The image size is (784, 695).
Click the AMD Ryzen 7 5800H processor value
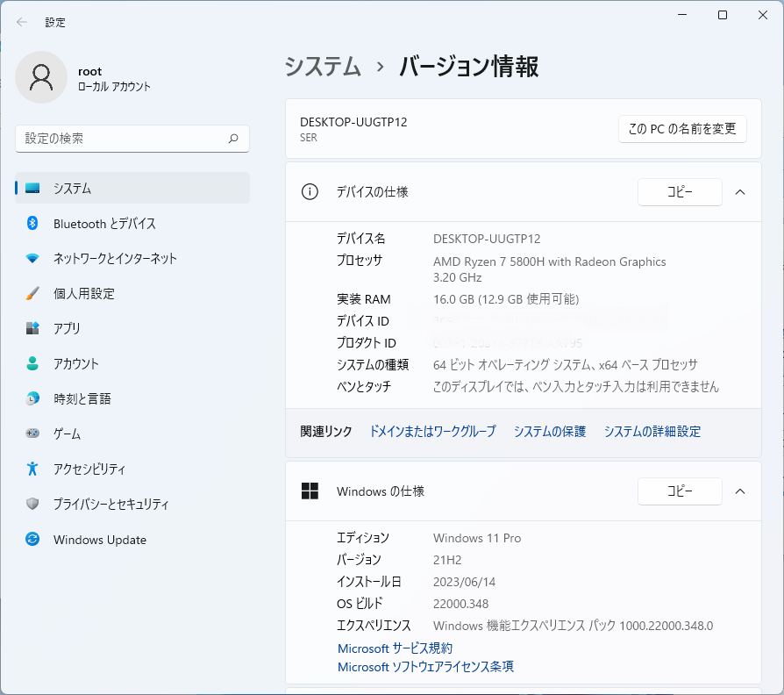550,269
